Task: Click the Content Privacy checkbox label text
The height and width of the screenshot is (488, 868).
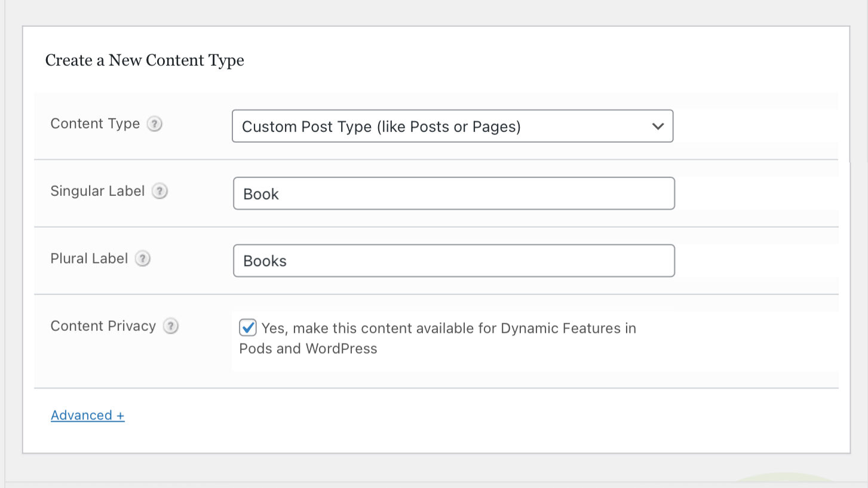Action: point(438,338)
